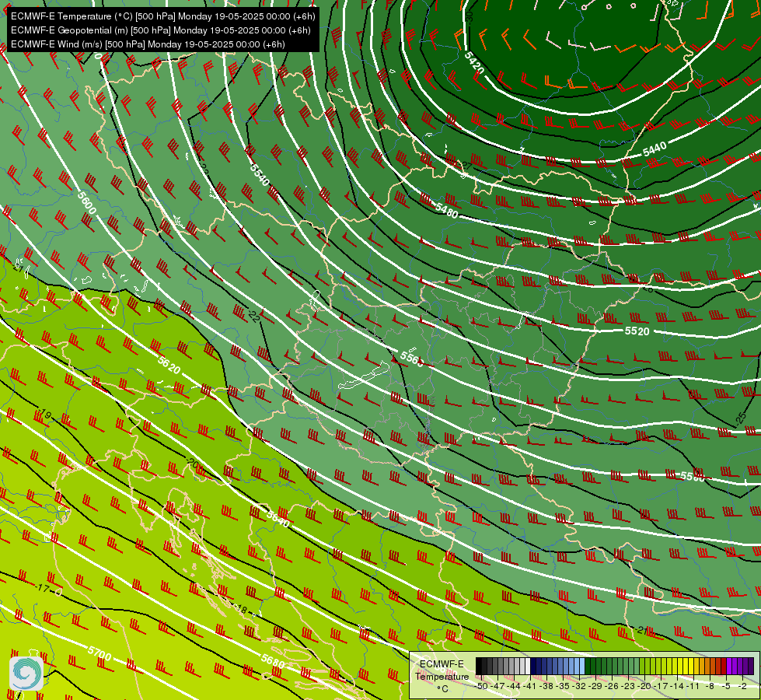Image resolution: width=761 pixels, height=700 pixels.
Task: Pick the lightest blue swatch left of -32
Action: point(582,666)
